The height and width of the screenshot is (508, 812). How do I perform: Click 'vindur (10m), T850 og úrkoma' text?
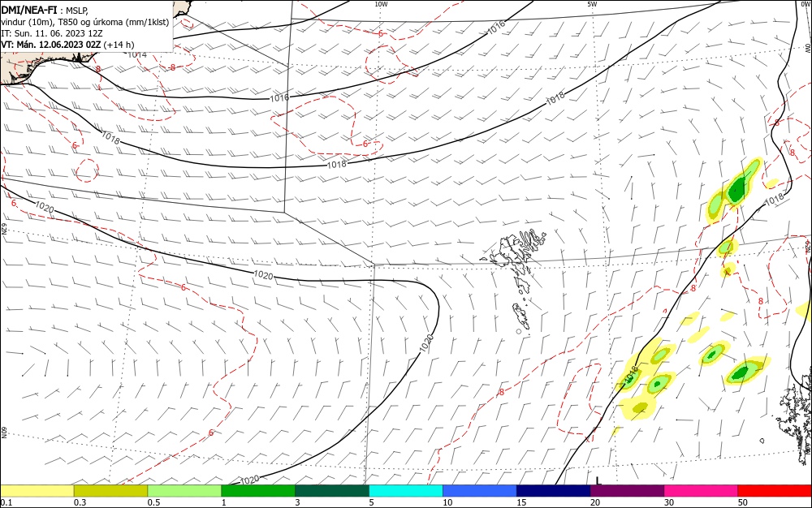pyautogui.click(x=63, y=22)
